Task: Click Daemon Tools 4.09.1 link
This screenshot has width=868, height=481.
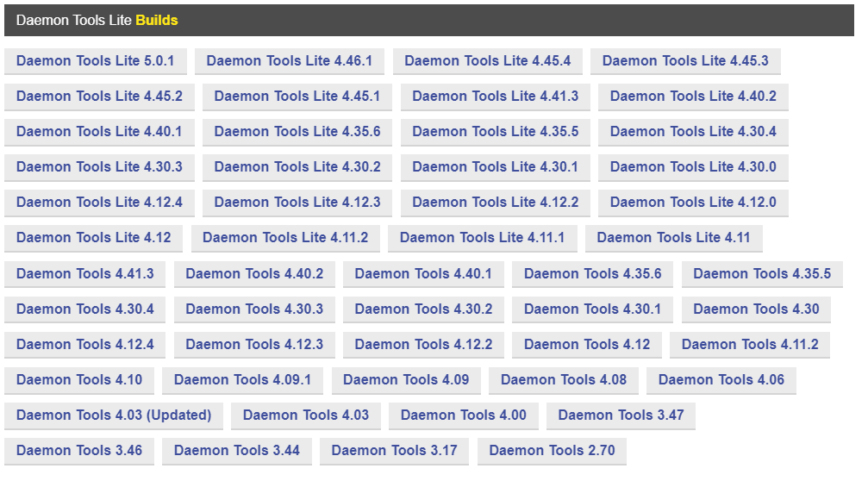Action: click(242, 380)
